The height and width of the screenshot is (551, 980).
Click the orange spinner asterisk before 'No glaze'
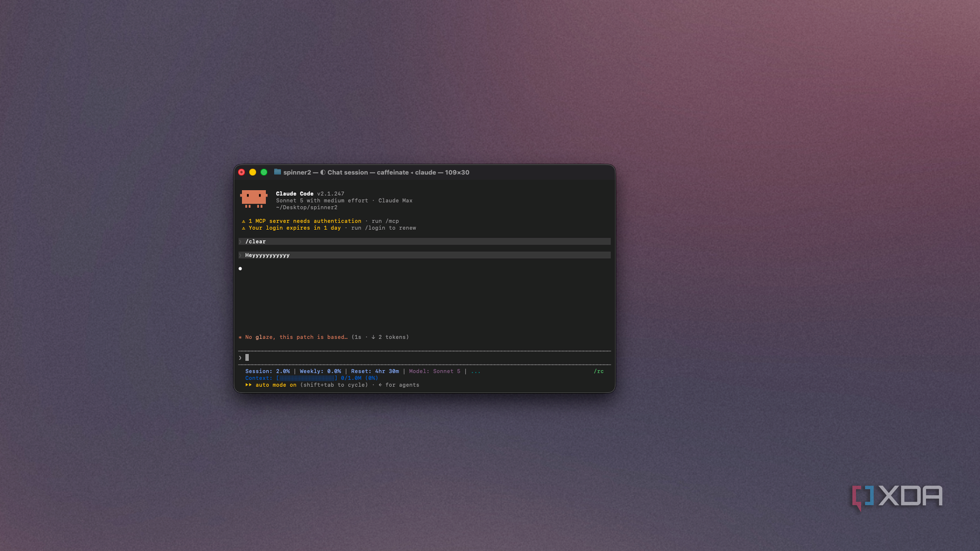pyautogui.click(x=241, y=337)
